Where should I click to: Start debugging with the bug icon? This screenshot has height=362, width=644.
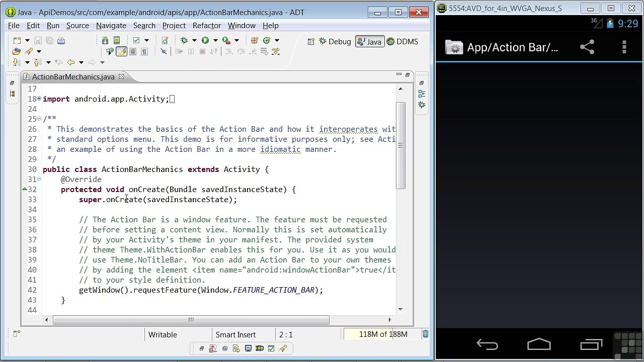tap(184, 41)
